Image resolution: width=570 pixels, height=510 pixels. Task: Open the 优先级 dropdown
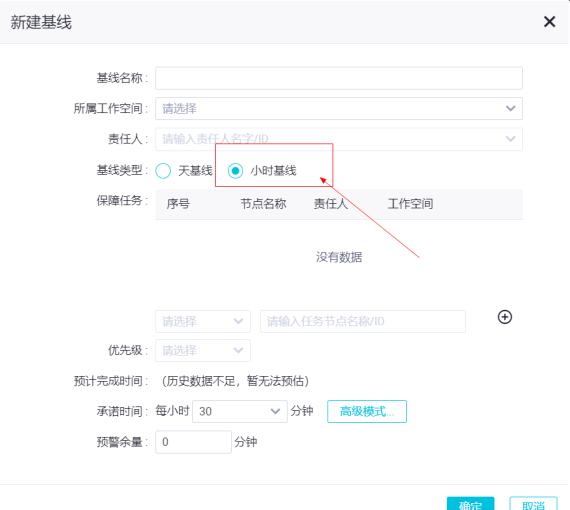tap(203, 350)
